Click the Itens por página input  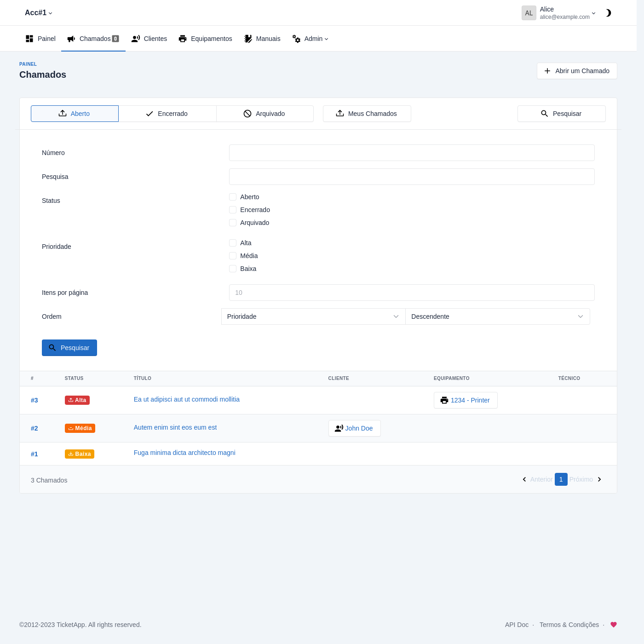(x=412, y=293)
